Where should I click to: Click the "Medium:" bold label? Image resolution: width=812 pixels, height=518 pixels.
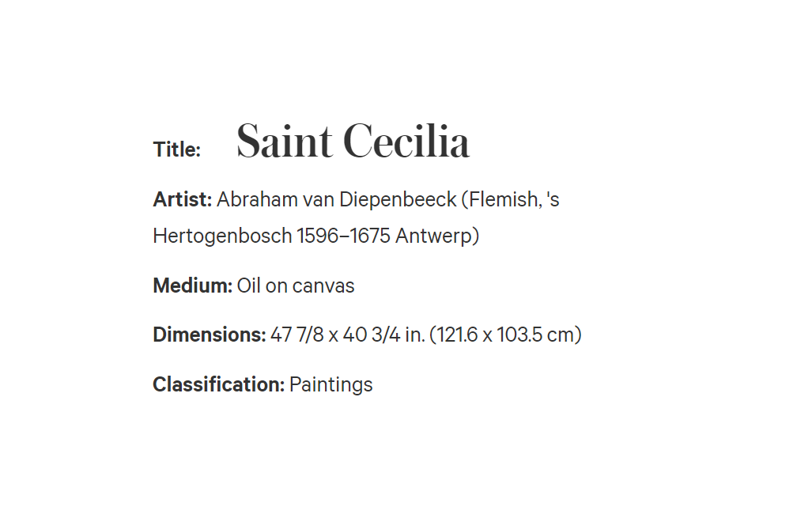coord(193,286)
